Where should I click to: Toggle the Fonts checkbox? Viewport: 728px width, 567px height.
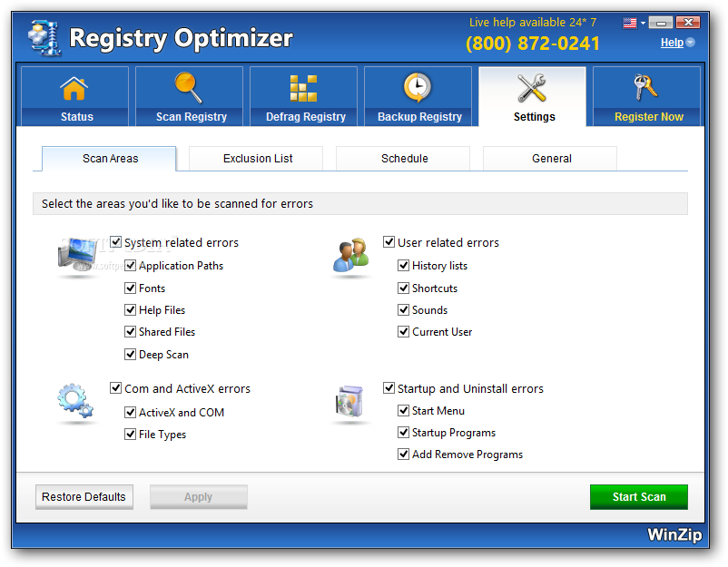click(x=131, y=288)
